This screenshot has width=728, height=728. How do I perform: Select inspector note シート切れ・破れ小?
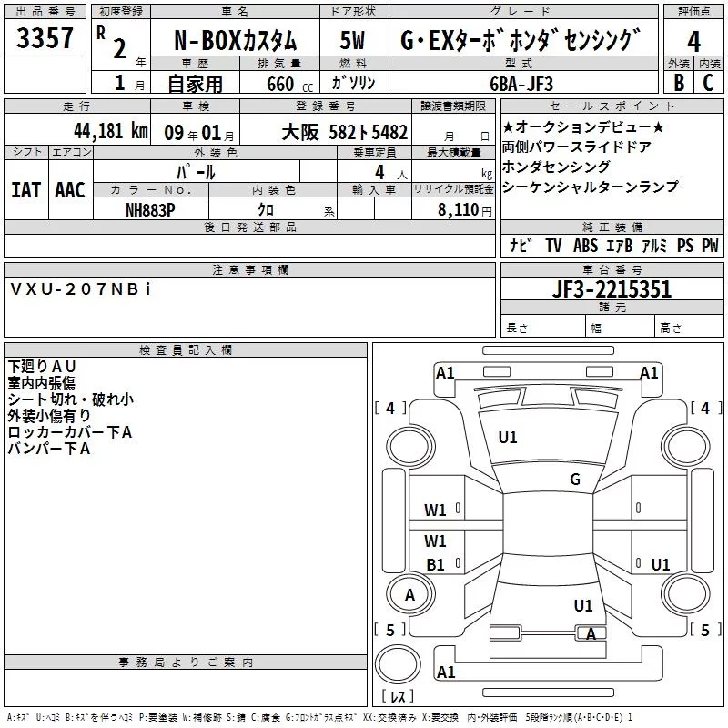[71, 399]
